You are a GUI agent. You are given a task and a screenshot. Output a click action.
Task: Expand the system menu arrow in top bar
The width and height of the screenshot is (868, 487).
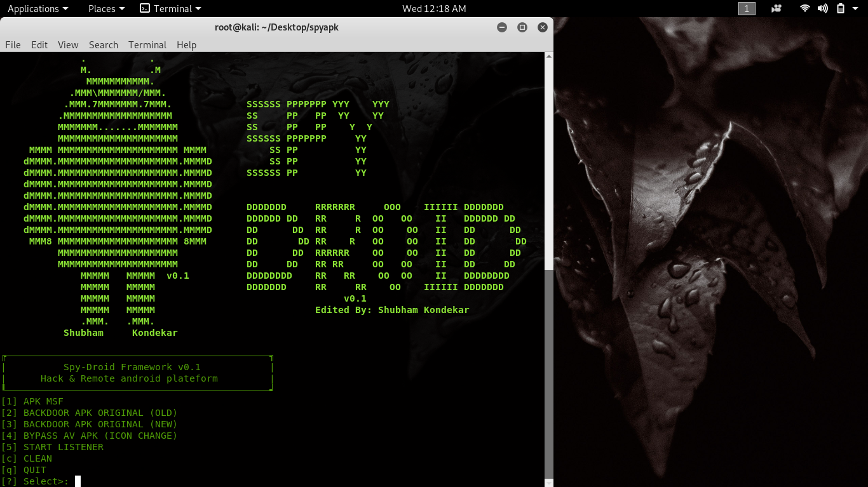click(856, 9)
